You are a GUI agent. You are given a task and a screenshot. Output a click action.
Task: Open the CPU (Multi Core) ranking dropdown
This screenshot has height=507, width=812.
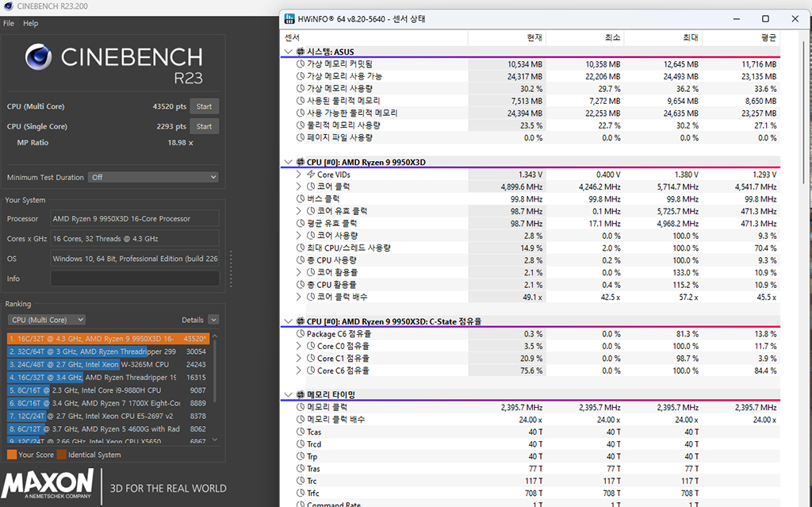pyautogui.click(x=46, y=320)
